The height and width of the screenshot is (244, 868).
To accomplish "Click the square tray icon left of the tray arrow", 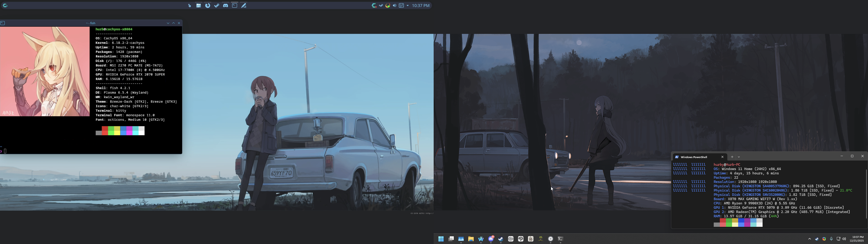I will click(x=401, y=5).
